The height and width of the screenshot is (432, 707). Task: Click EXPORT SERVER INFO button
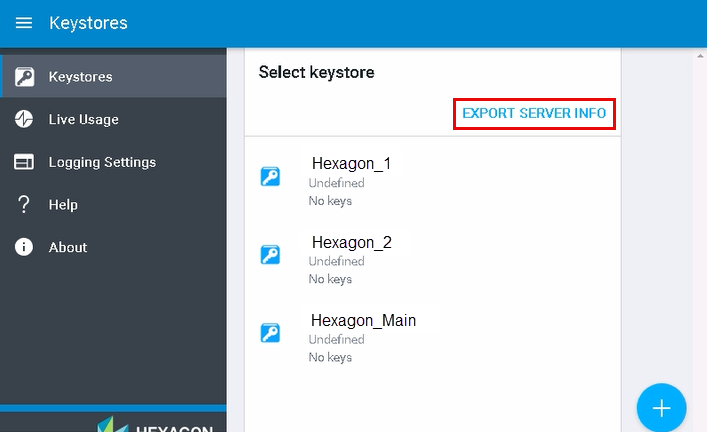tap(534, 114)
